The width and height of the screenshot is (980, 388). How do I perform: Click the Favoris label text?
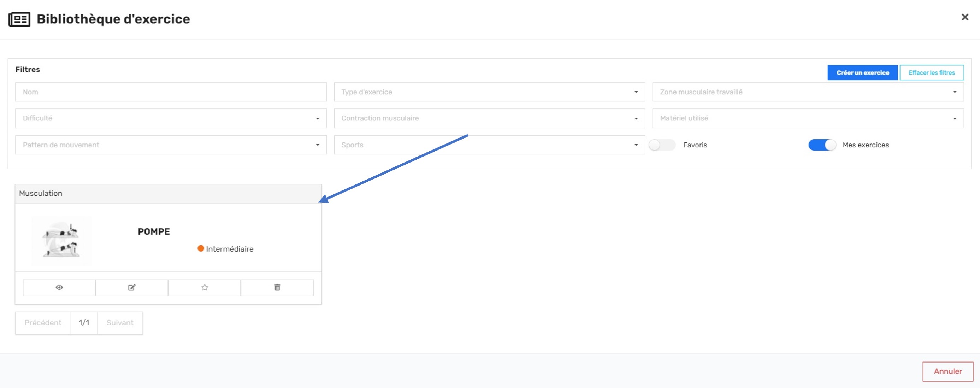pyautogui.click(x=695, y=145)
